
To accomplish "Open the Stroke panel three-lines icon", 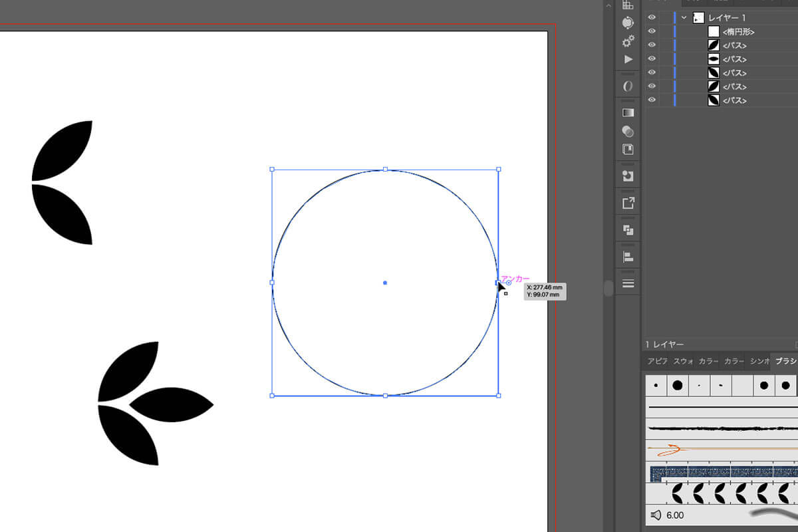I will 628,283.
